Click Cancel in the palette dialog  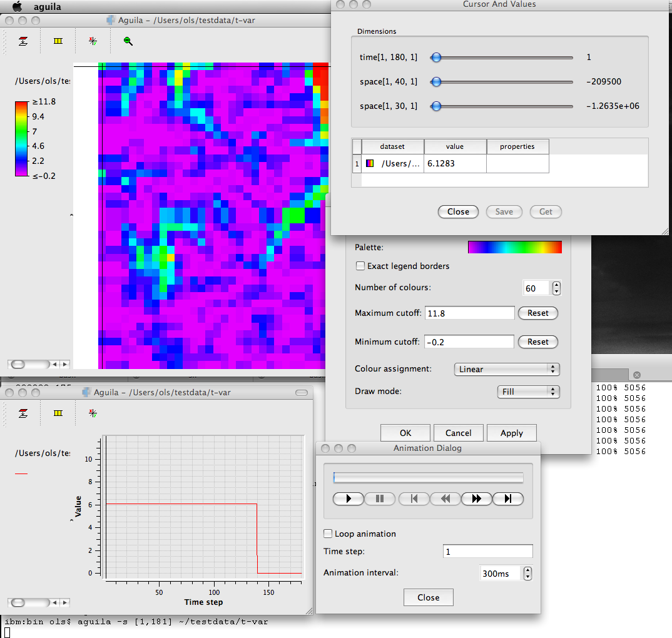click(458, 433)
